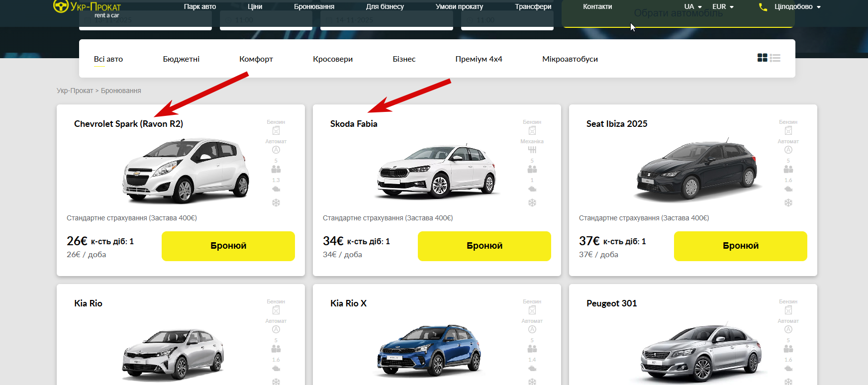Click the fuel icon on Seat Ibiza card
This screenshot has height=385, width=868.
[788, 130]
